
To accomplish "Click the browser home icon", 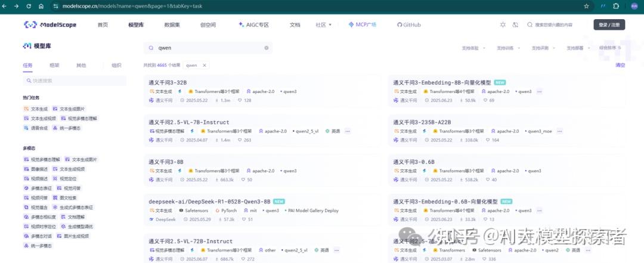I will (x=41, y=6).
